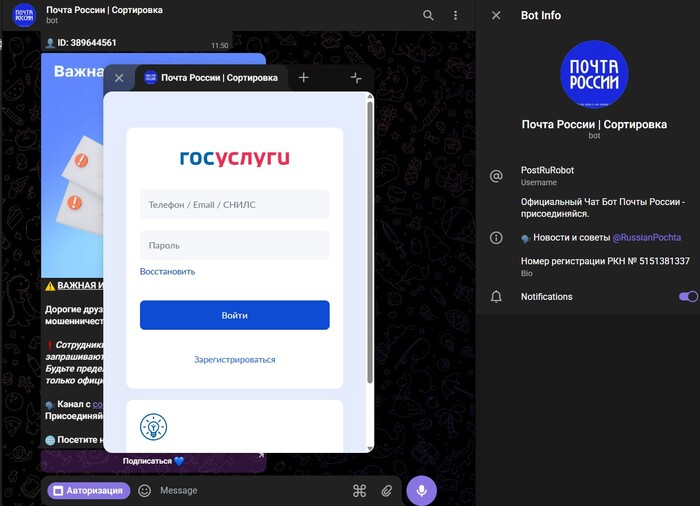Screen dimensions: 700x506
Task: Close the embedded web app window
Action: (x=119, y=78)
